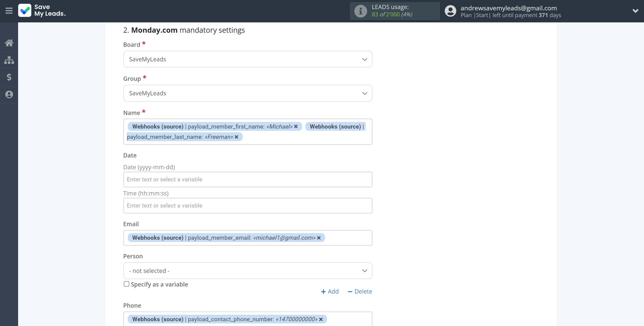The height and width of the screenshot is (326, 644).
Task: Open connections sitemap icon in sidebar
Action: click(9, 60)
